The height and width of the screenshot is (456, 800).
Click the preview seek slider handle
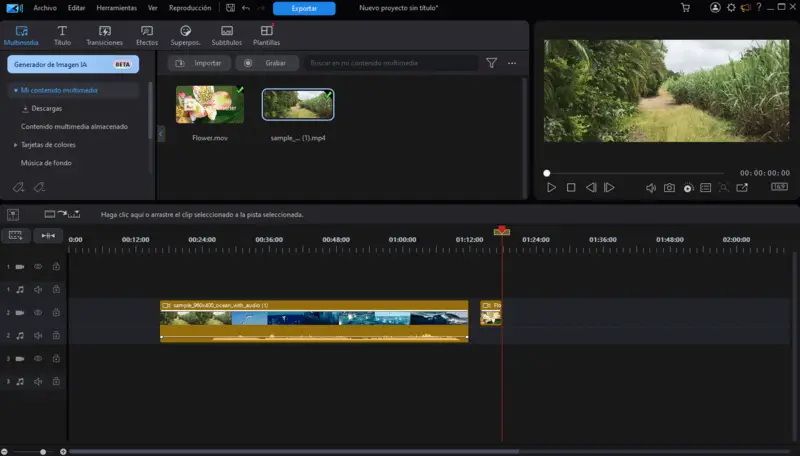pos(546,173)
